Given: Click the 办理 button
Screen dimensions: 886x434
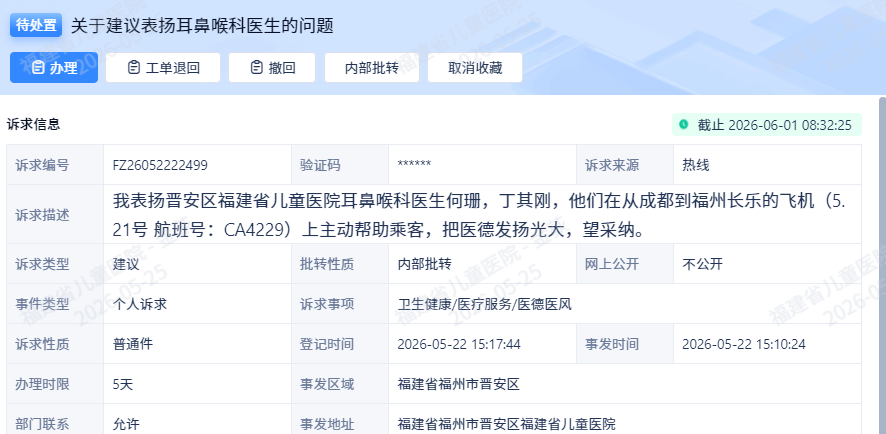Looking at the screenshot, I should pyautogui.click(x=54, y=68).
